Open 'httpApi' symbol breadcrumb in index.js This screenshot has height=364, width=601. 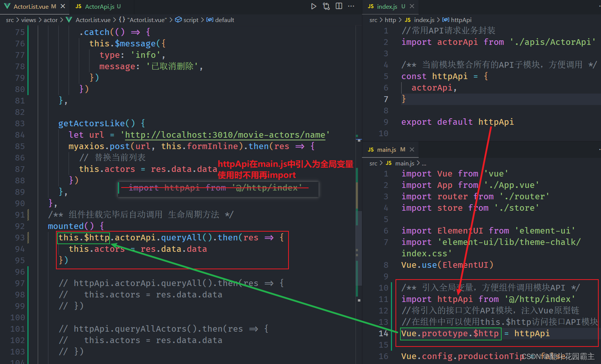[457, 20]
